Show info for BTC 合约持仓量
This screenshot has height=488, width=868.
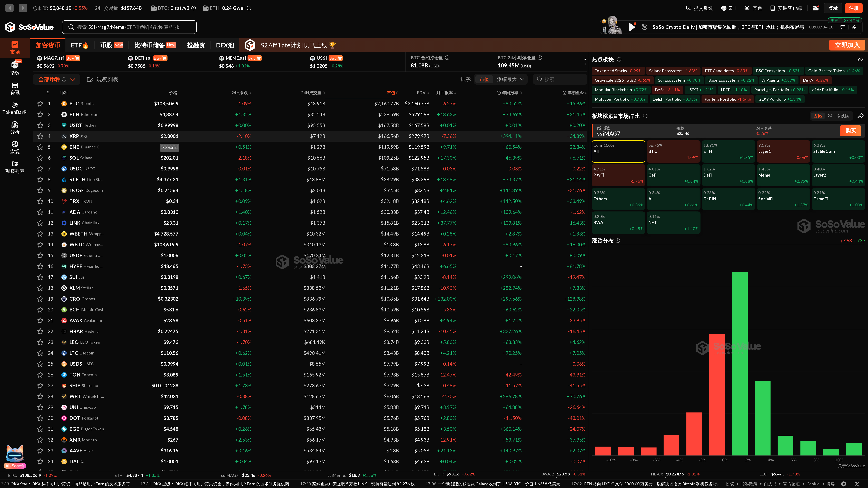coord(447,58)
